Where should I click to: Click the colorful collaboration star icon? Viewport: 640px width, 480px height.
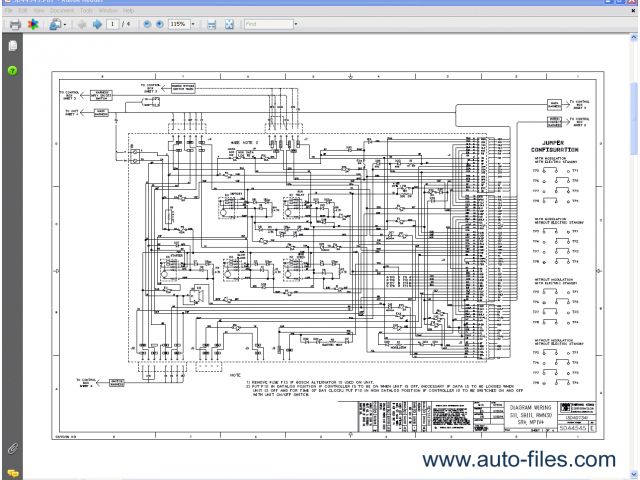click(33, 22)
